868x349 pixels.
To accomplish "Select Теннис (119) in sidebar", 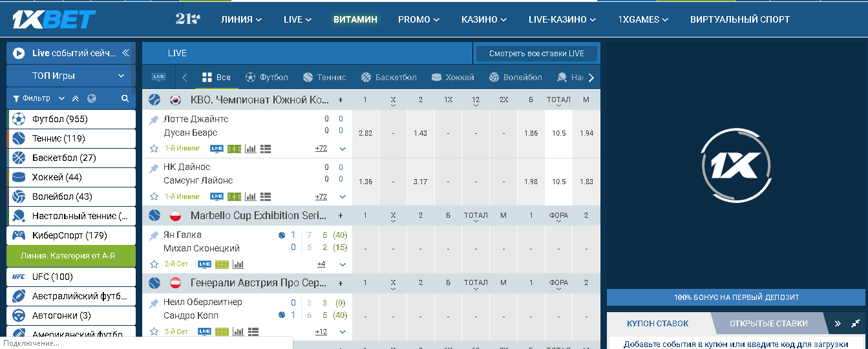I will click(71, 138).
